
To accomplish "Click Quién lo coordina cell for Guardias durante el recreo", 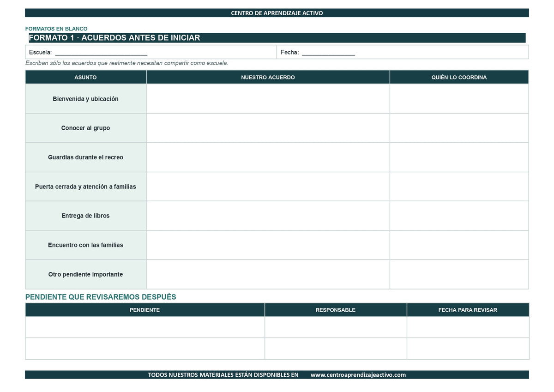I will [459, 157].
